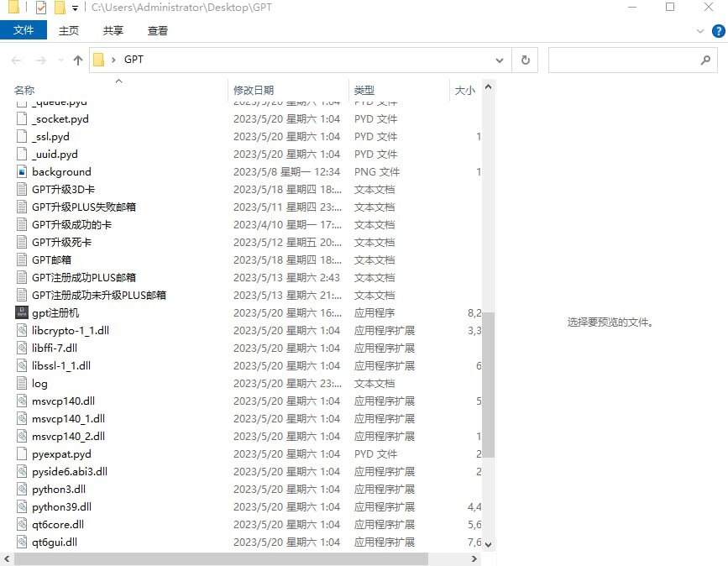Viewport: 728px width, 566px height.
Task: Click the Help question mark icon
Action: tap(720, 29)
